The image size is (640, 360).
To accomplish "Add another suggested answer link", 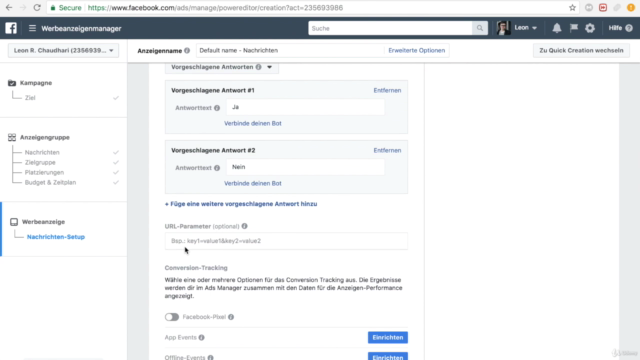I will 241,204.
